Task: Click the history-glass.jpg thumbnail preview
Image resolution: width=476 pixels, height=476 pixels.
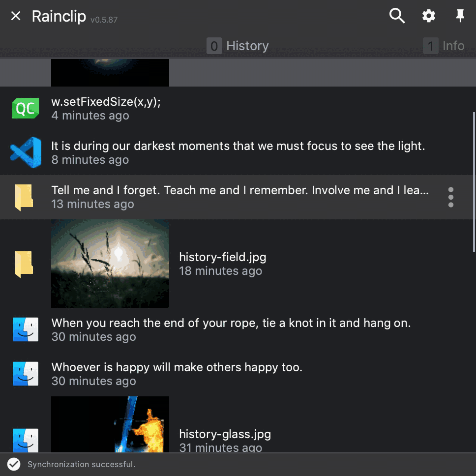Action: coord(110,428)
